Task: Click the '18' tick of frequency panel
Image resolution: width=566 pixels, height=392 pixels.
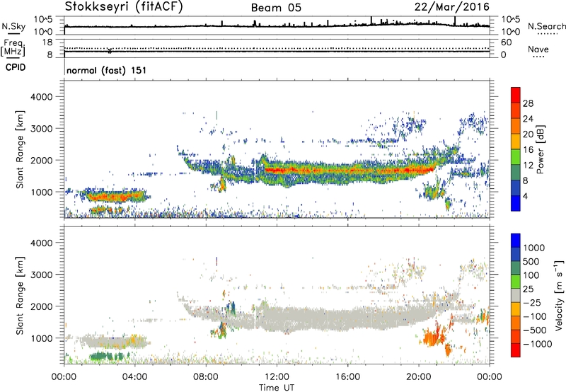Action: 47,42
